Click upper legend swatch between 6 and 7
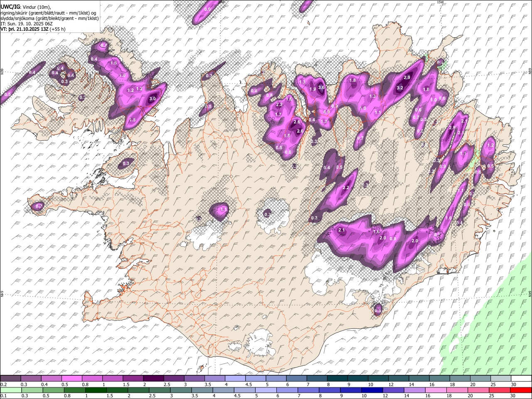 click(x=296, y=379)
